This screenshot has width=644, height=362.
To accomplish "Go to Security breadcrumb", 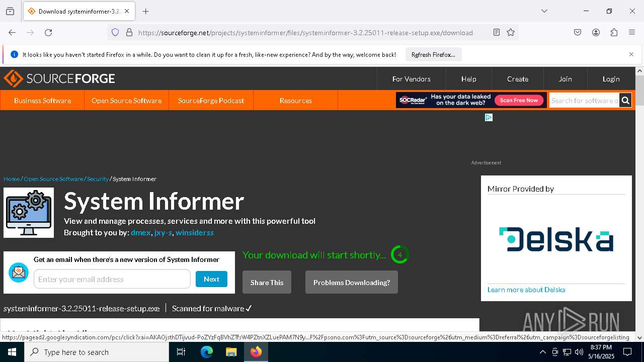I will [98, 179].
